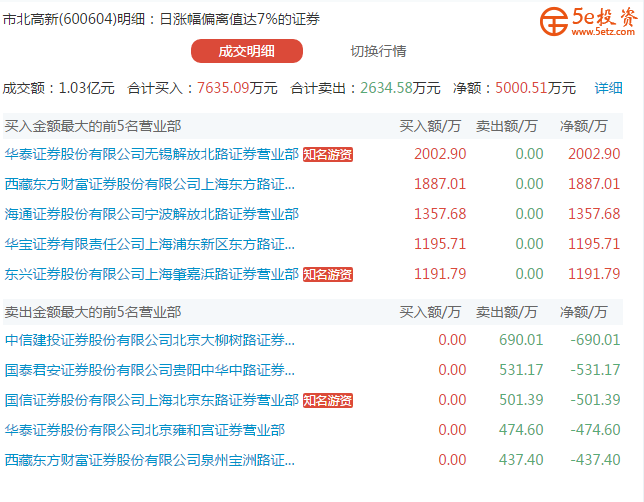Click 卖出金额最大的前5名营业部 header
This screenshot has height=502, width=644.
93,312
